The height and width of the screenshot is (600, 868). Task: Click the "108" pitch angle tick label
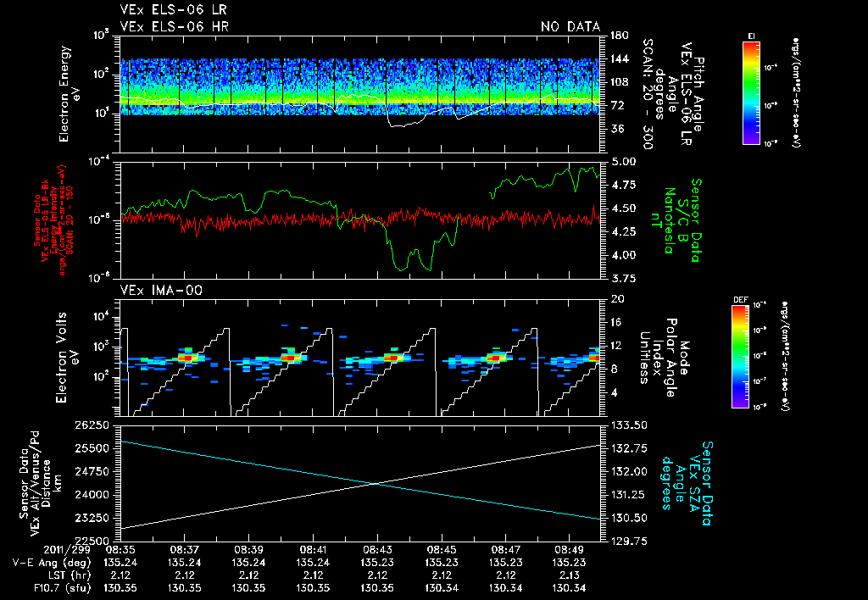pyautogui.click(x=620, y=82)
